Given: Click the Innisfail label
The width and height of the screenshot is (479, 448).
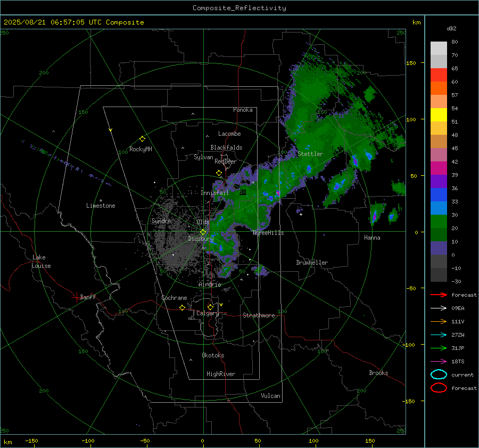Looking at the screenshot, I should (x=214, y=193).
